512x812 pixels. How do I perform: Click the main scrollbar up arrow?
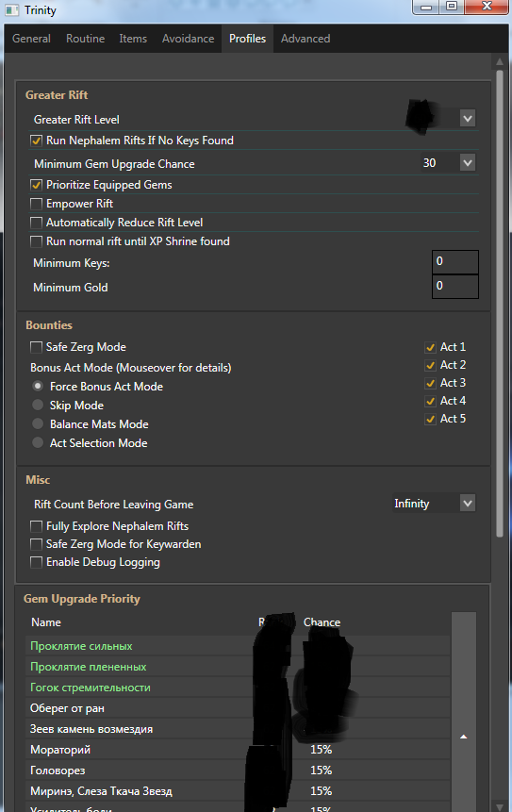[x=500, y=61]
